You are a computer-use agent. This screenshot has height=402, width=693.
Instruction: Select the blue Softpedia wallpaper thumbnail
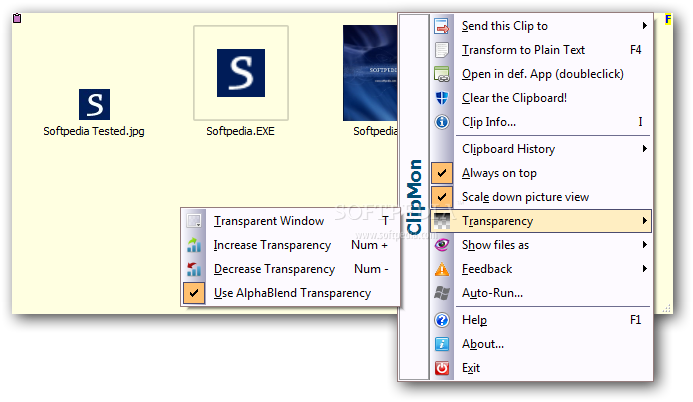click(x=370, y=73)
